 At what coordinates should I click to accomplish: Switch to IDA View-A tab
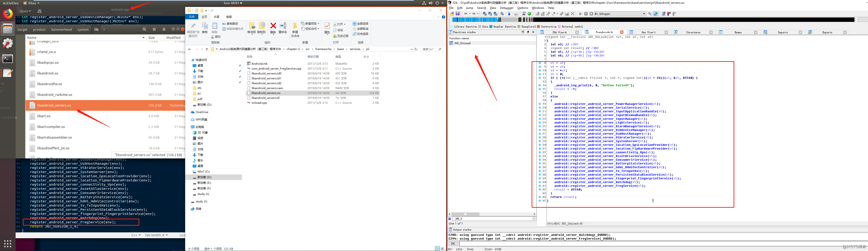(560, 32)
